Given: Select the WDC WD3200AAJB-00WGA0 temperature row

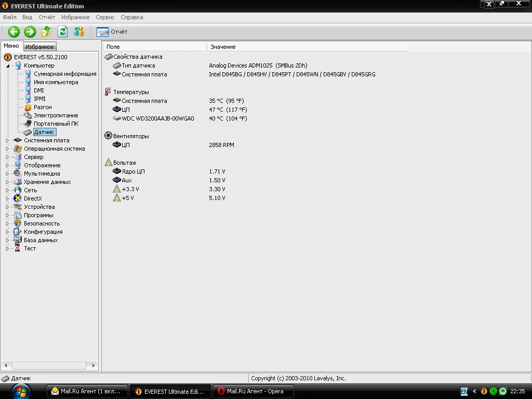Looking at the screenshot, I should 256,118.
